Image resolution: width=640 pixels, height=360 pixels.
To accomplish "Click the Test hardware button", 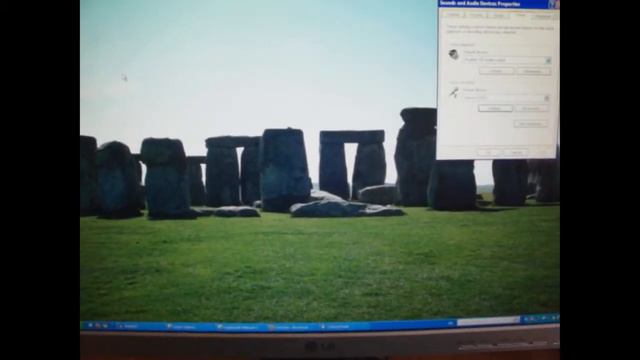I will tap(530, 124).
